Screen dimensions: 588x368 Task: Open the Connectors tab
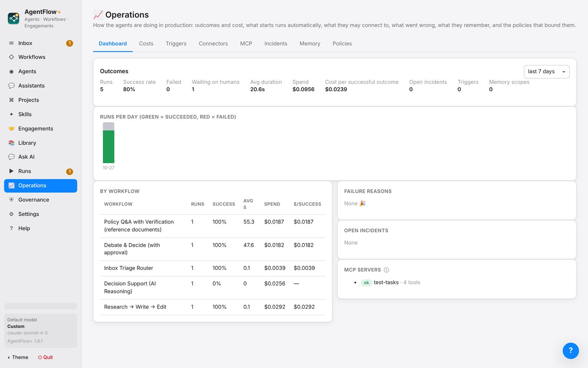click(213, 44)
